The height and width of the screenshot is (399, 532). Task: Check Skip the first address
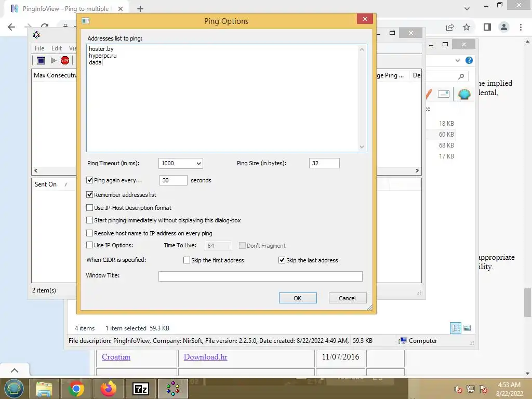[x=187, y=260]
